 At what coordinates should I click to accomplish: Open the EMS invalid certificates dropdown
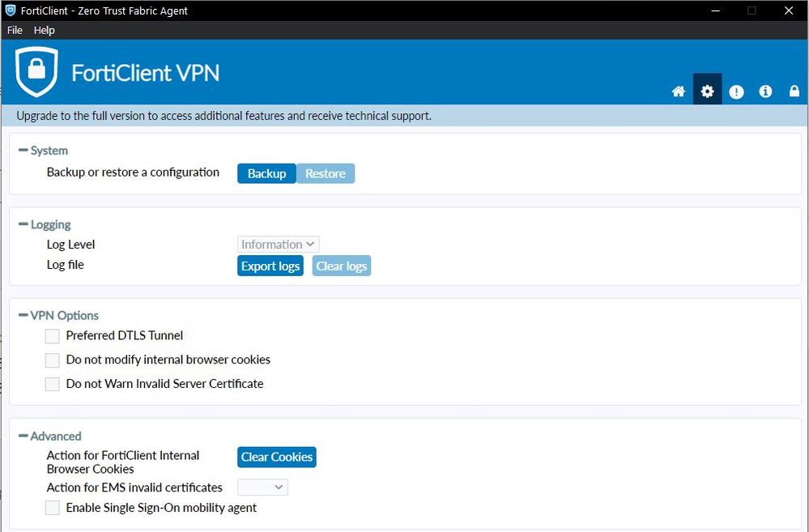(262, 487)
